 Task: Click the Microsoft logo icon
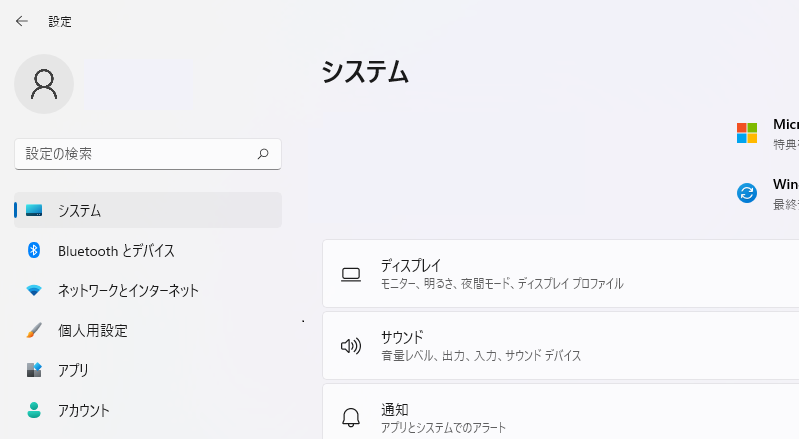coord(747,133)
